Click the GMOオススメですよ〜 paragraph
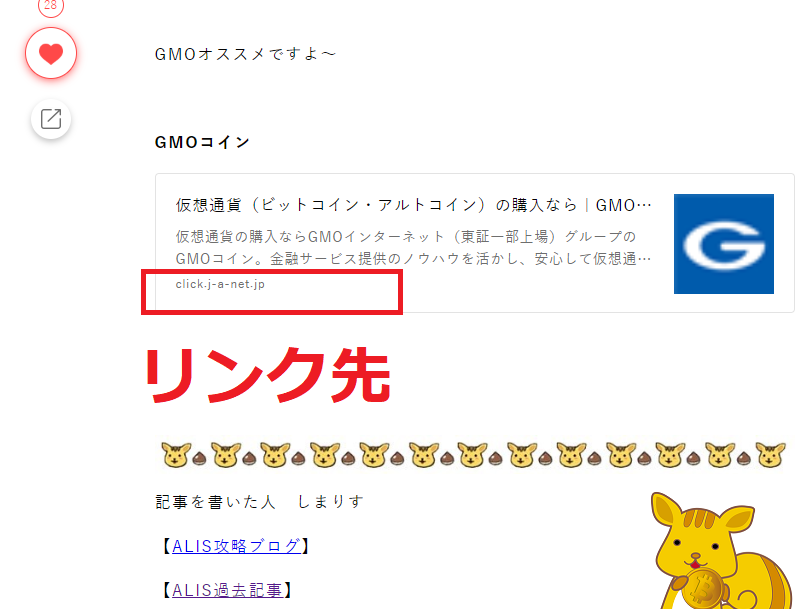806x609 pixels. pyautogui.click(x=245, y=54)
